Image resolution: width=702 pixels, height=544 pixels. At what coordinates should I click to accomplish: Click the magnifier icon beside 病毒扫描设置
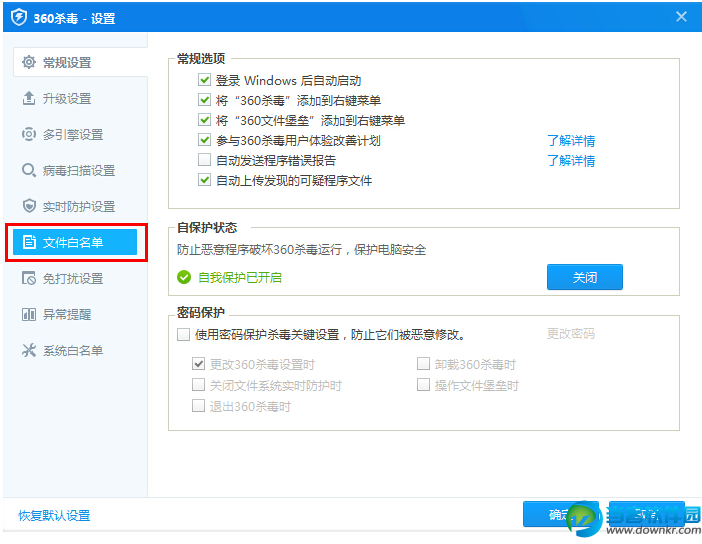(x=29, y=170)
